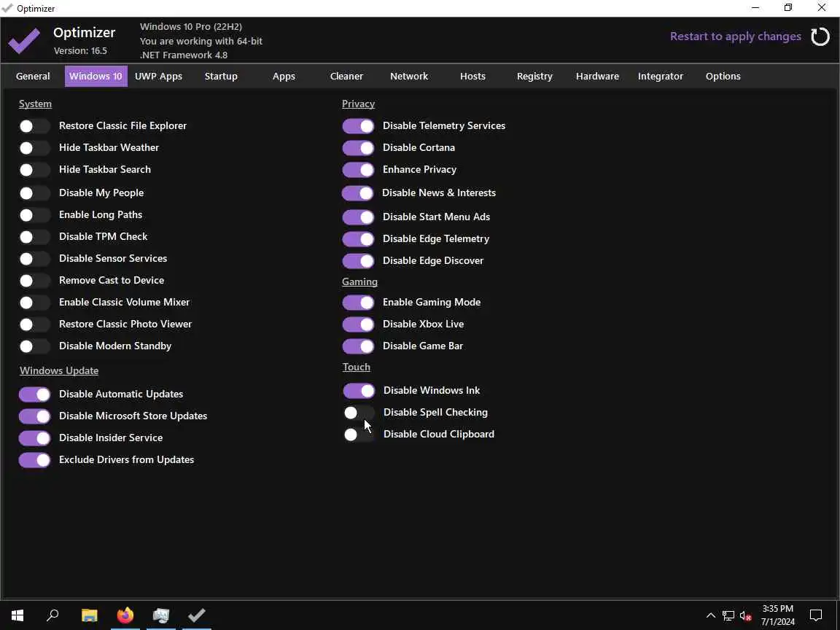This screenshot has height=630, width=840.
Task: Go to the Options tab
Action: point(723,76)
